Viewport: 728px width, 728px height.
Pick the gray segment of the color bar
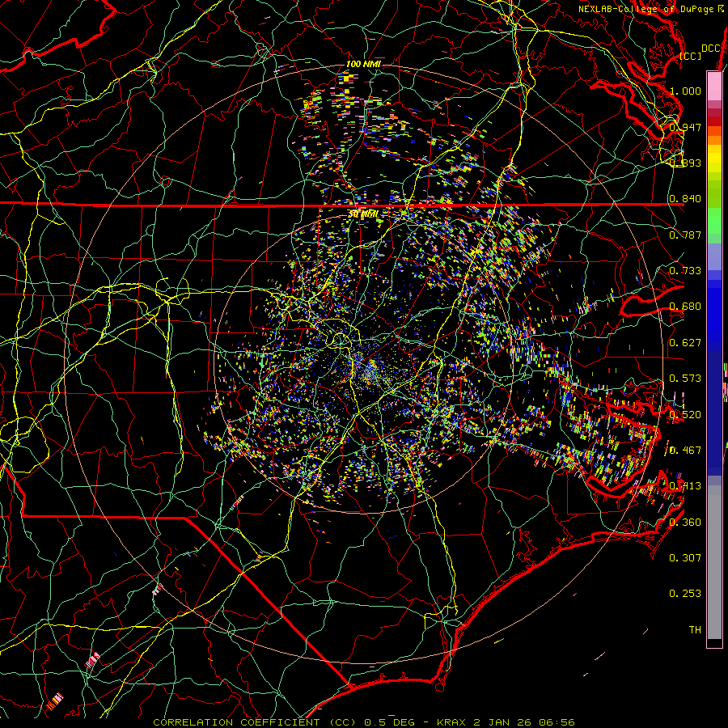(714, 562)
